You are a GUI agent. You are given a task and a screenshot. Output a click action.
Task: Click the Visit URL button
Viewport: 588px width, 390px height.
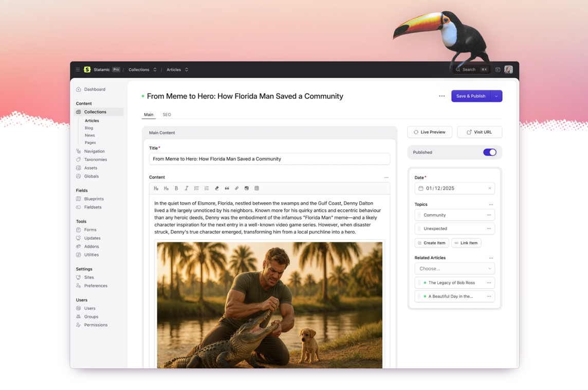click(479, 132)
